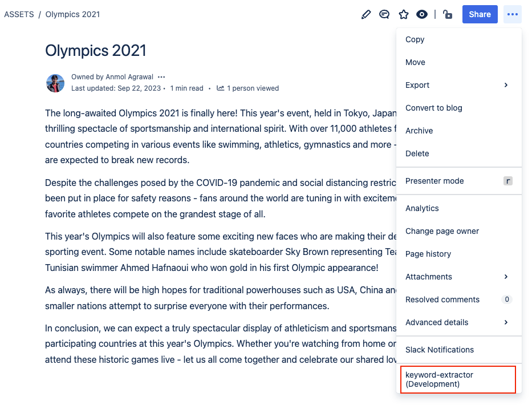Click Anmol Agrawal's profile avatar
The image size is (532, 413).
click(55, 83)
